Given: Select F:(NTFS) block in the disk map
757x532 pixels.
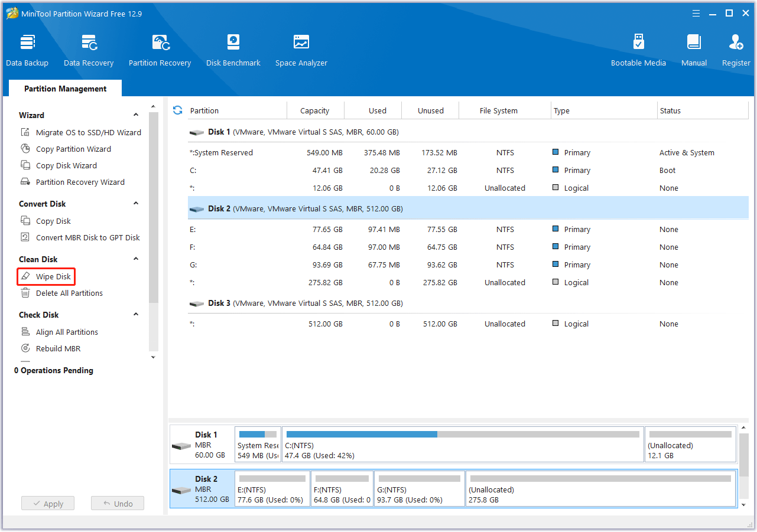Looking at the screenshot, I should tap(342, 488).
